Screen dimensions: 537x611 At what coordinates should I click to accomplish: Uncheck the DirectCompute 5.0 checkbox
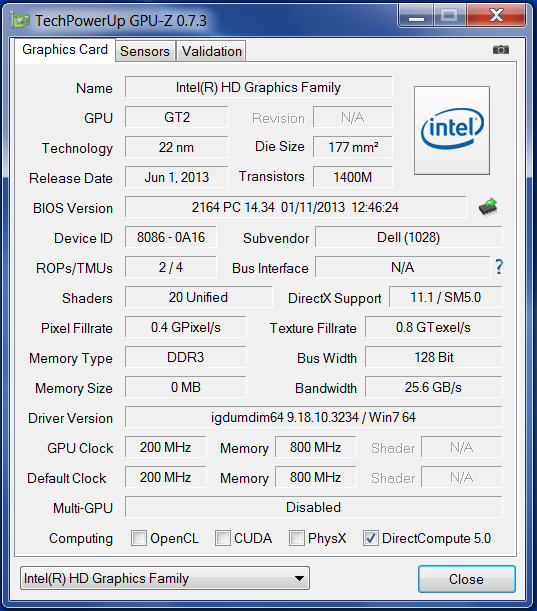pos(371,538)
